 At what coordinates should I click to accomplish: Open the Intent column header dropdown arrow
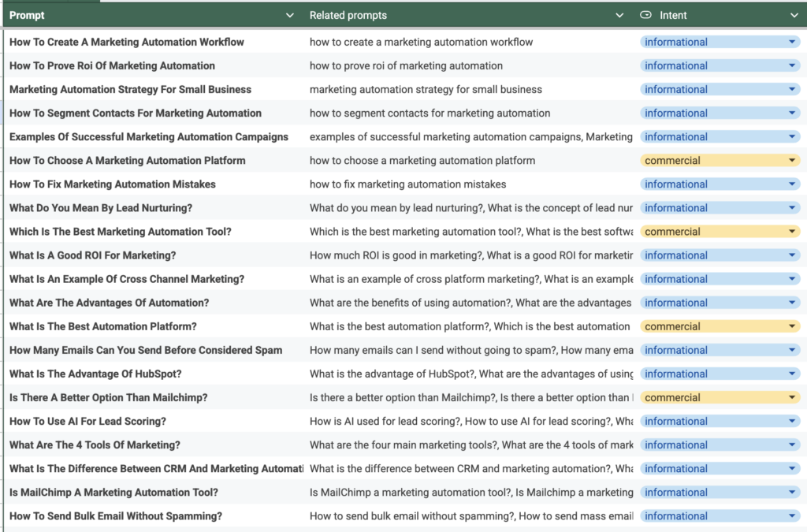(794, 15)
